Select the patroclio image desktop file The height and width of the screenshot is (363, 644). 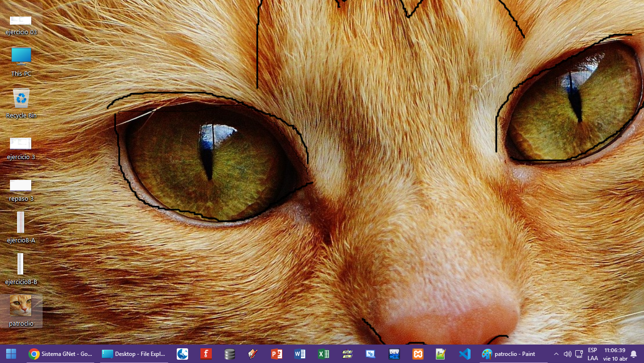click(x=21, y=310)
